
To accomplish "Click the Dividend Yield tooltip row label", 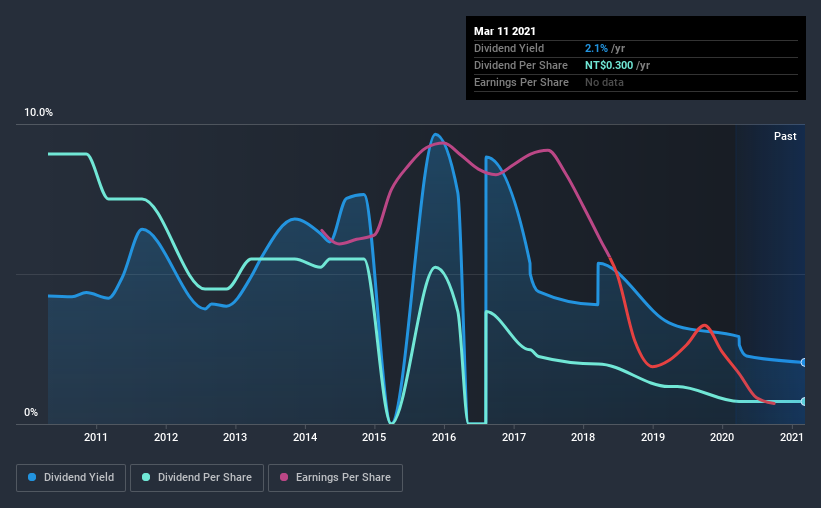I will [509, 48].
